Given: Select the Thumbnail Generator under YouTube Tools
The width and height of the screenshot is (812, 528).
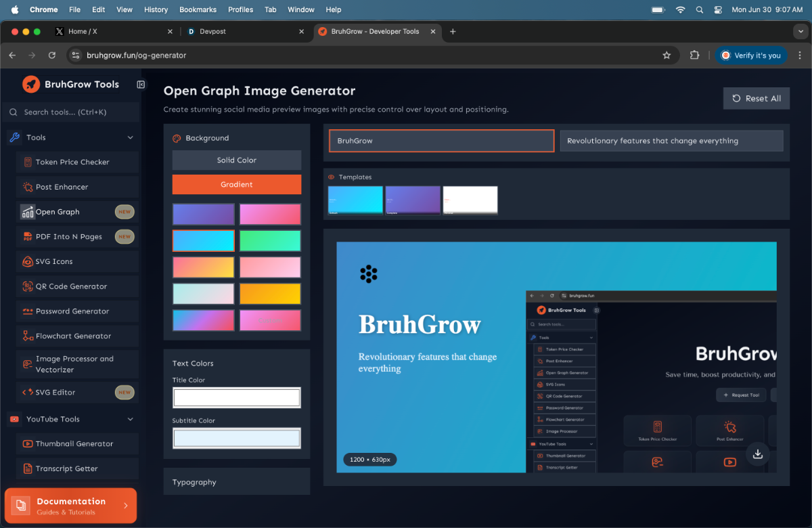Looking at the screenshot, I should coord(76,443).
